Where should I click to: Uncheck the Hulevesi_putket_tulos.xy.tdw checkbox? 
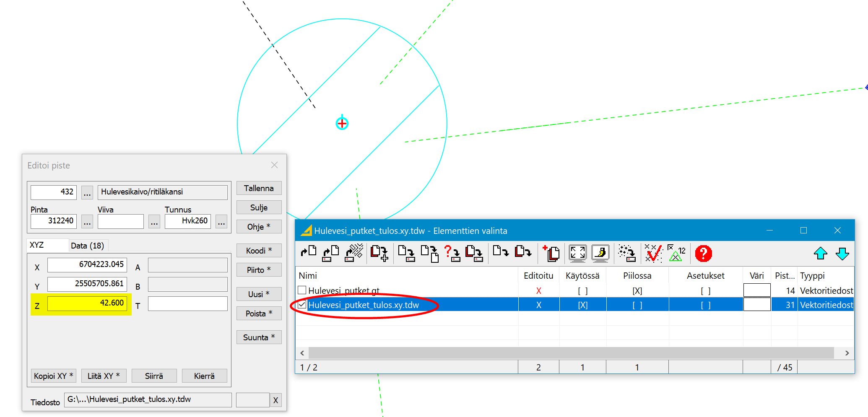[x=302, y=305]
